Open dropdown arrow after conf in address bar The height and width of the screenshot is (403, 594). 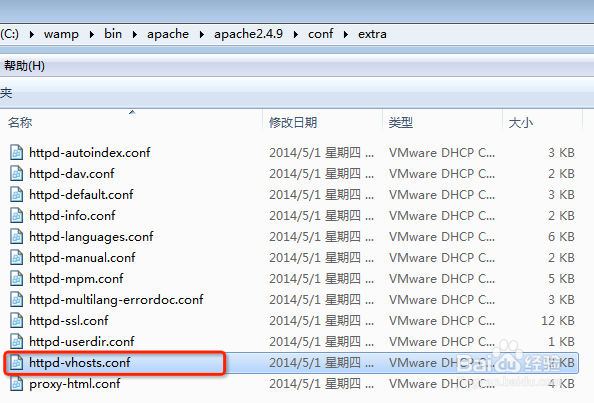click(345, 34)
